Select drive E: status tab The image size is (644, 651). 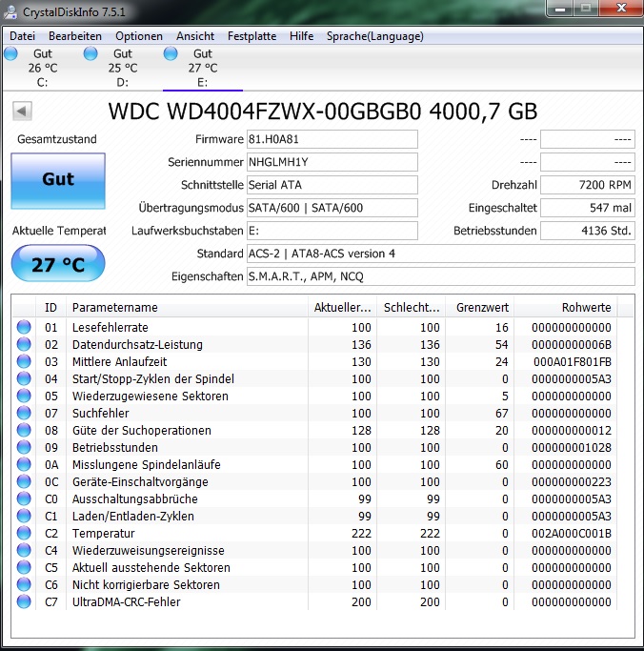pyautogui.click(x=203, y=68)
